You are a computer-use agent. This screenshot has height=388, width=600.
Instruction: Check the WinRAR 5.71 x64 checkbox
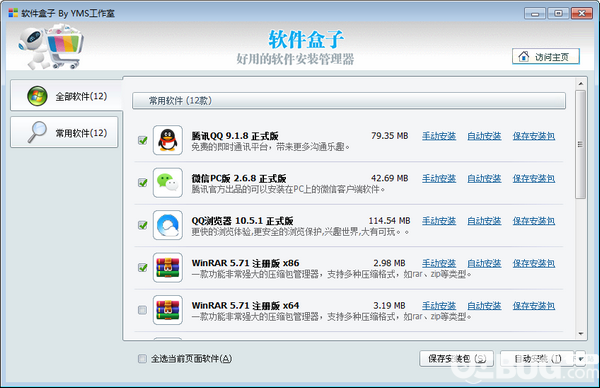pos(142,310)
